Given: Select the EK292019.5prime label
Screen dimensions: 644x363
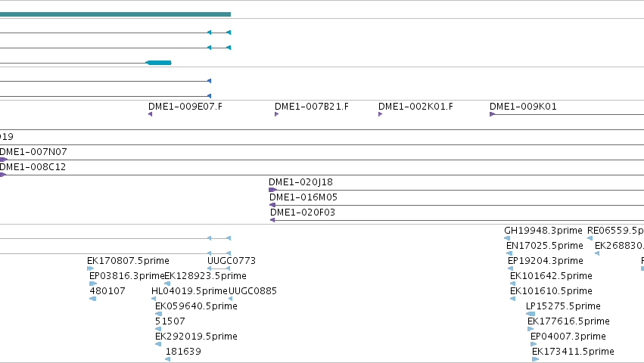Looking at the screenshot, I should coord(196,337).
